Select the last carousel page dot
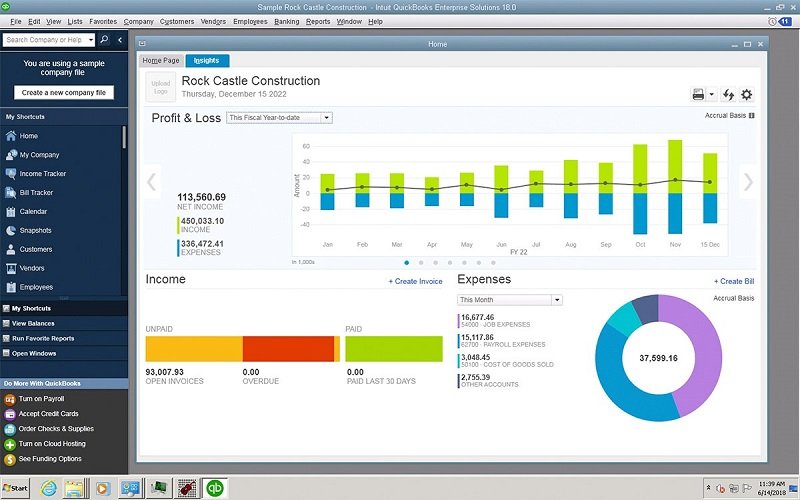Screen dimensions: 800x500 coord(493,263)
